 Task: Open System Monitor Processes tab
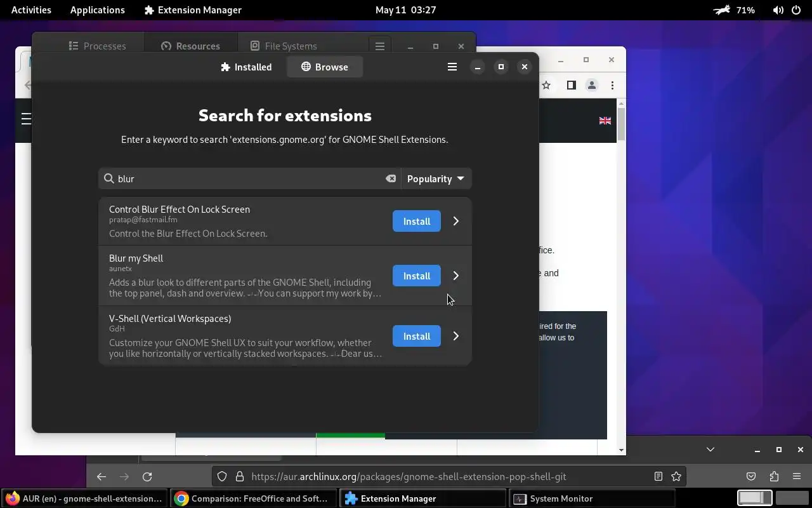pos(97,46)
